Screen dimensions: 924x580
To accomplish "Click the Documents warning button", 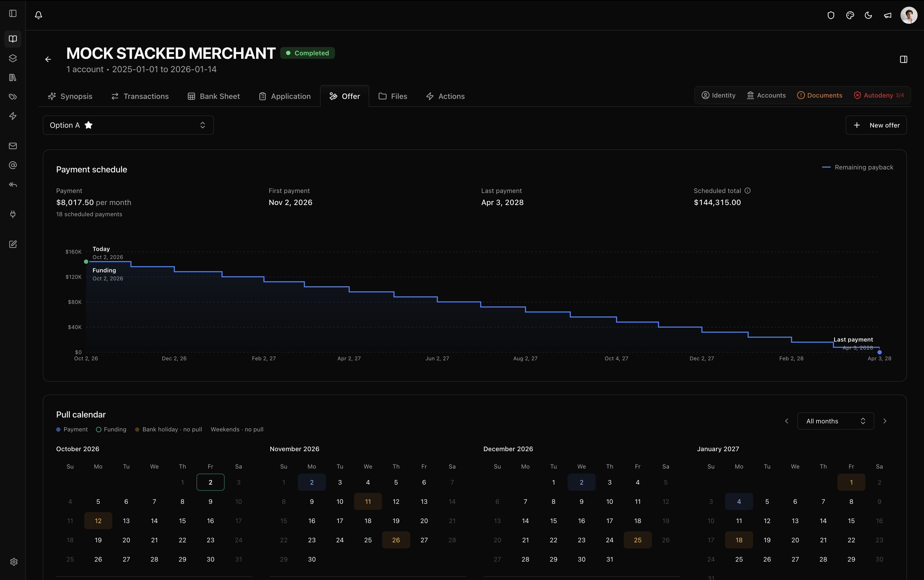I will point(820,95).
